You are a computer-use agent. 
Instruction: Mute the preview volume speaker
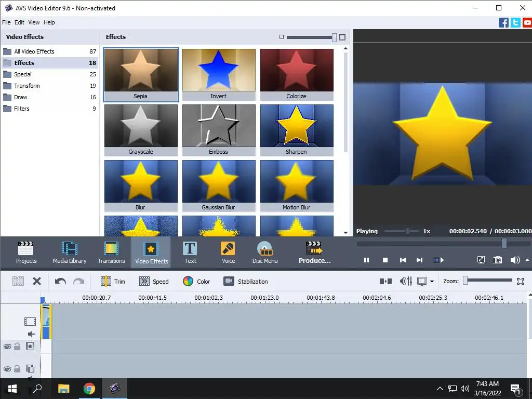coord(515,260)
